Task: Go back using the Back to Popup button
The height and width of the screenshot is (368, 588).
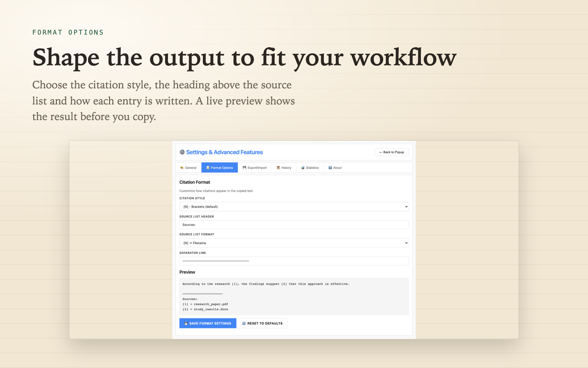Action: [x=391, y=152]
